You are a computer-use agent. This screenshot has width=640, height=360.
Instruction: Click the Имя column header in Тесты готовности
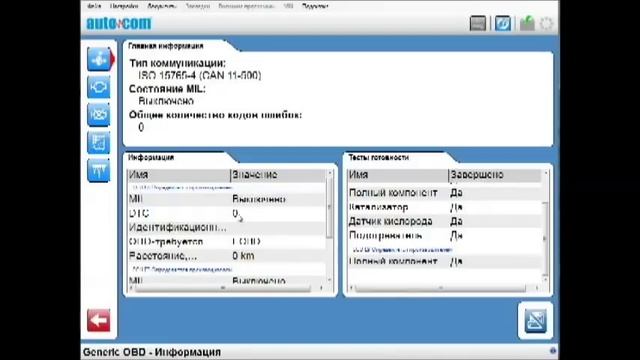398,175
